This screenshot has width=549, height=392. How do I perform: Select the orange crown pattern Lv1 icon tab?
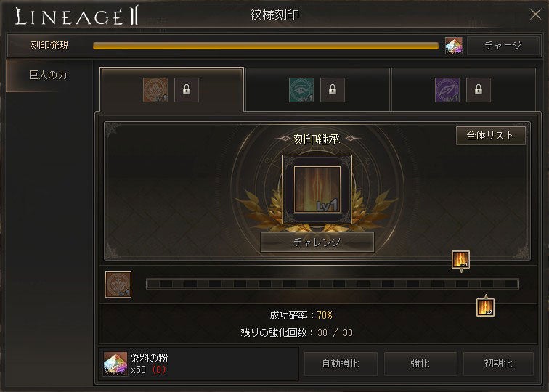coord(155,90)
